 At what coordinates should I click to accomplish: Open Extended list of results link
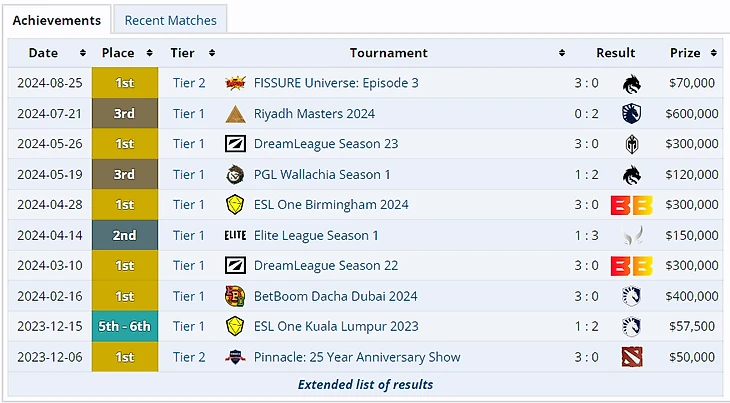(365, 384)
